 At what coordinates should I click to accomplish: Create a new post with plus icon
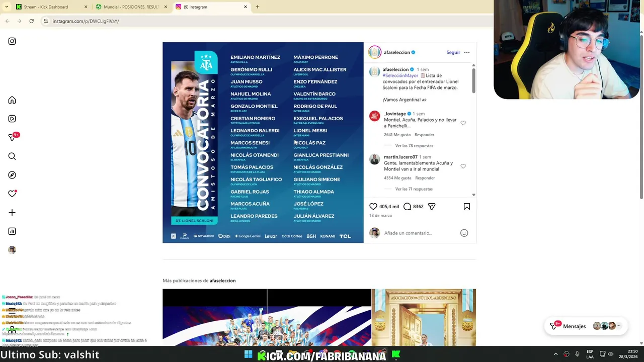coord(12,213)
